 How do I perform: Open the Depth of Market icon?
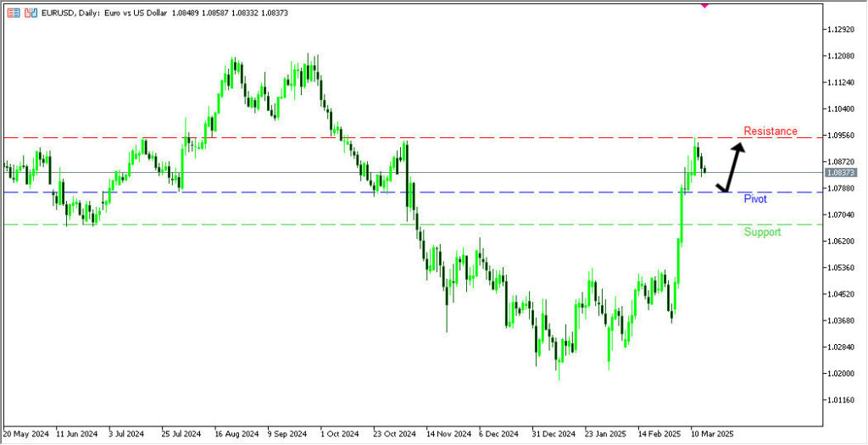(x=14, y=13)
